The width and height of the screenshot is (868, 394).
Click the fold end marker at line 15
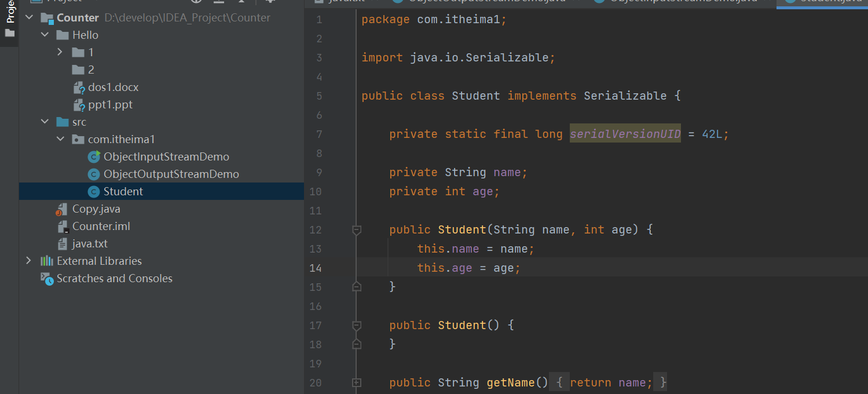coord(357,286)
